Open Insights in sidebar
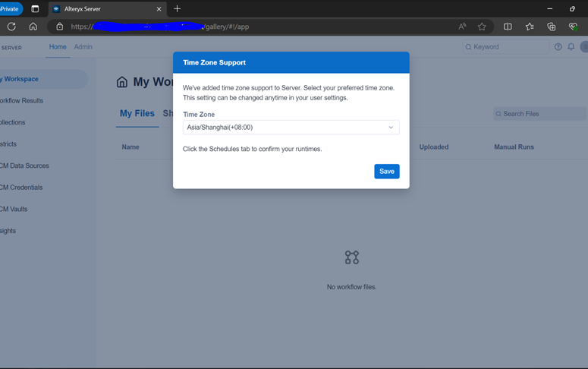The height and width of the screenshot is (369, 588). (8, 231)
